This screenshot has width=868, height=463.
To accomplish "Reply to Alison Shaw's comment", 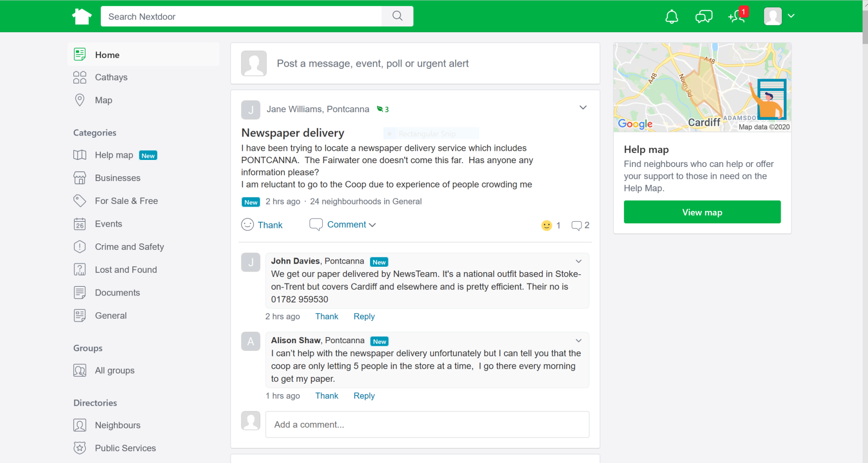I will pyautogui.click(x=364, y=396).
